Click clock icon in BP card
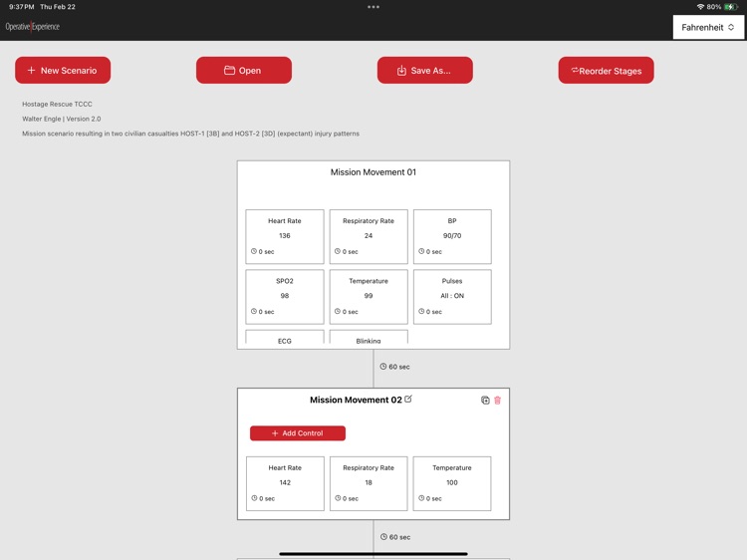The height and width of the screenshot is (560, 747). pyautogui.click(x=421, y=251)
